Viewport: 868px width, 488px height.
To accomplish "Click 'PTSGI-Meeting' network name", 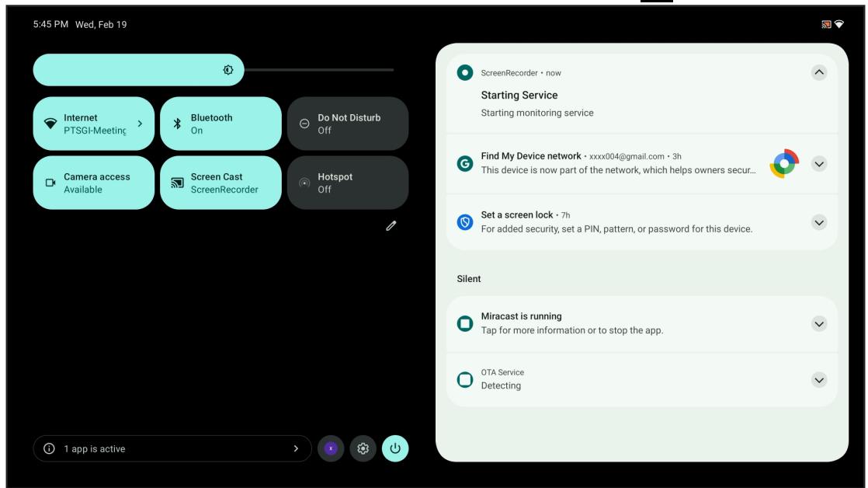I will point(95,131).
